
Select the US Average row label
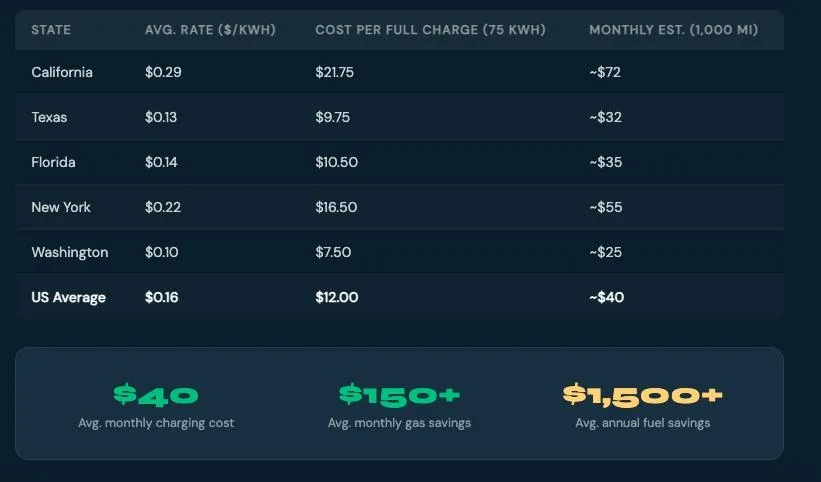pos(69,297)
